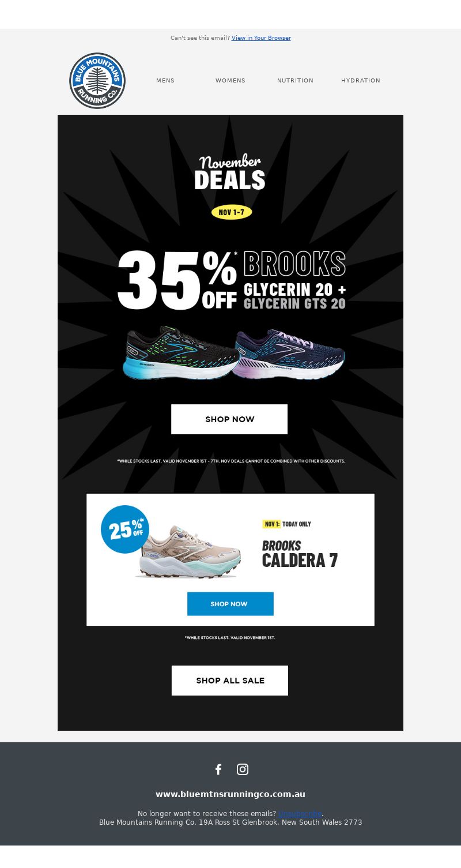The image size is (461, 868).
Task: Click the white Shop Now button
Action: (229, 419)
